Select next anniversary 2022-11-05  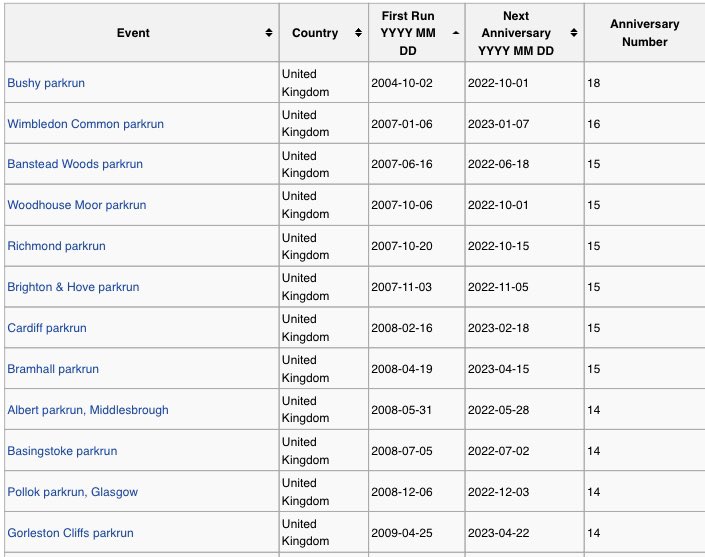coord(498,287)
